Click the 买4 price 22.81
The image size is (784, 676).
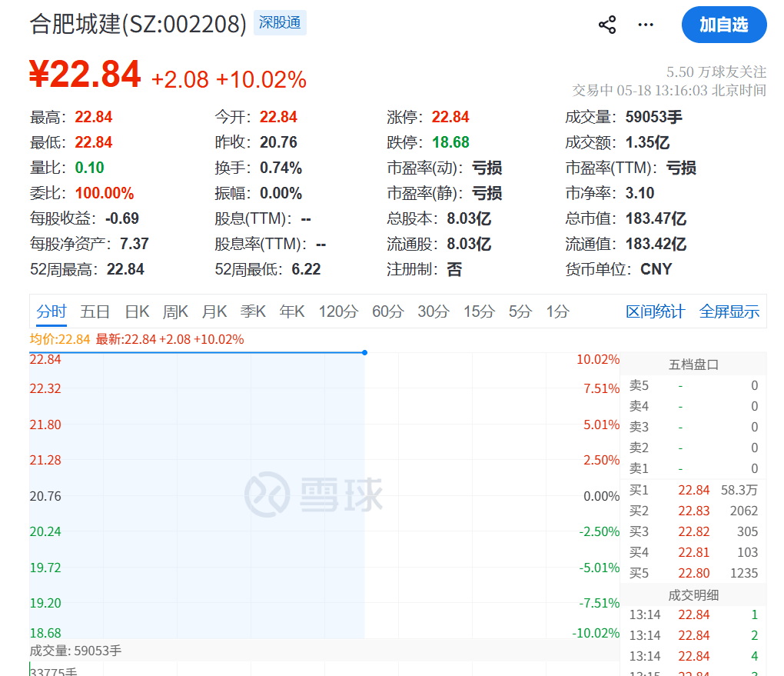tap(693, 552)
